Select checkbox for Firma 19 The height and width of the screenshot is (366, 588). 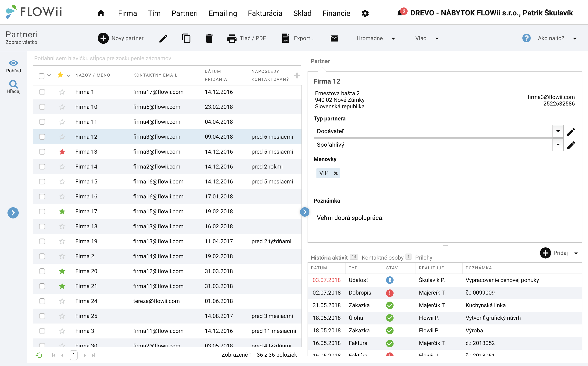(42, 241)
